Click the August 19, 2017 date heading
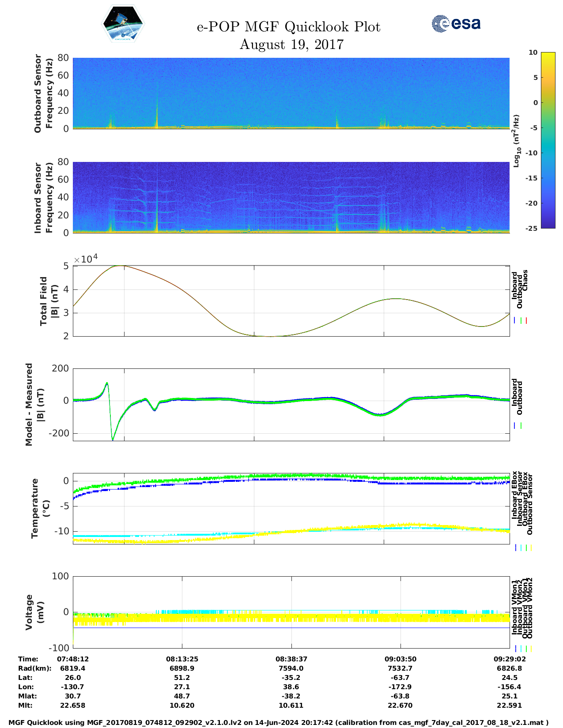 point(291,45)
